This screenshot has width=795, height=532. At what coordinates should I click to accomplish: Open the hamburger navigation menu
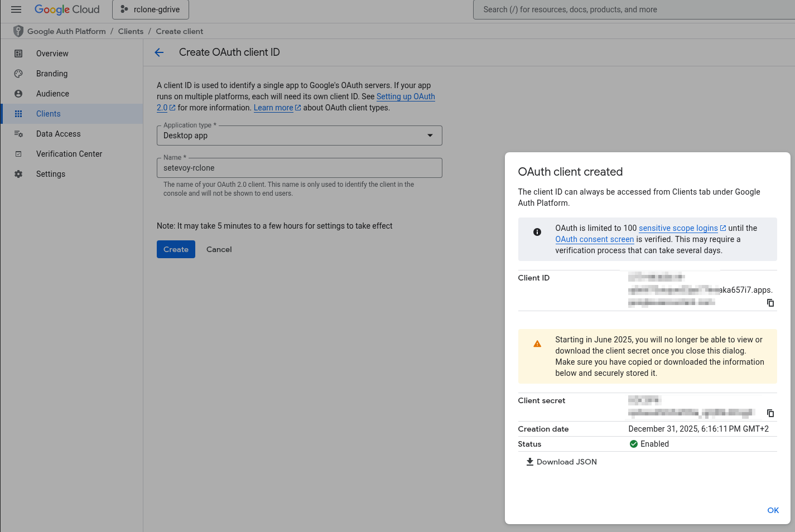coord(16,9)
